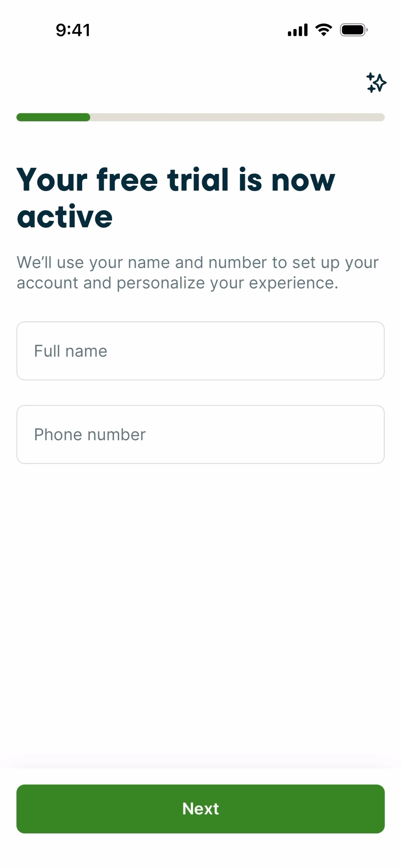Click the word "active" in the heading
401x868 pixels.
[65, 216]
